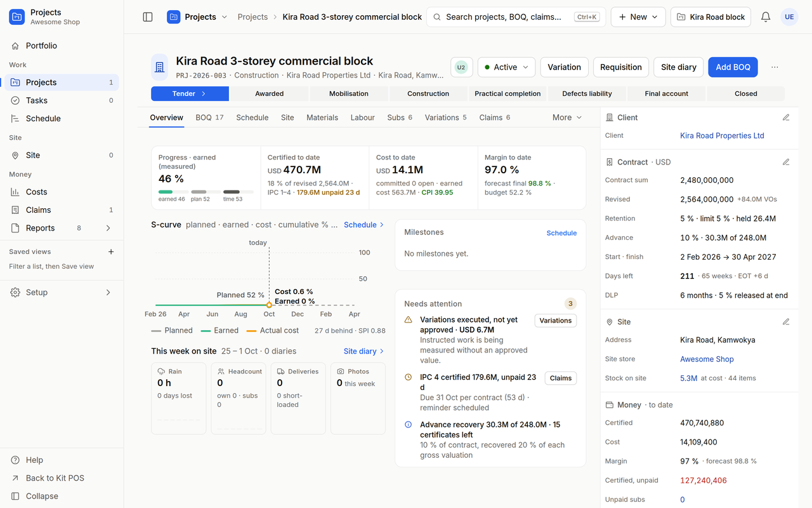Open the New dropdown button
Image resolution: width=812 pixels, height=508 pixels.
click(x=638, y=17)
